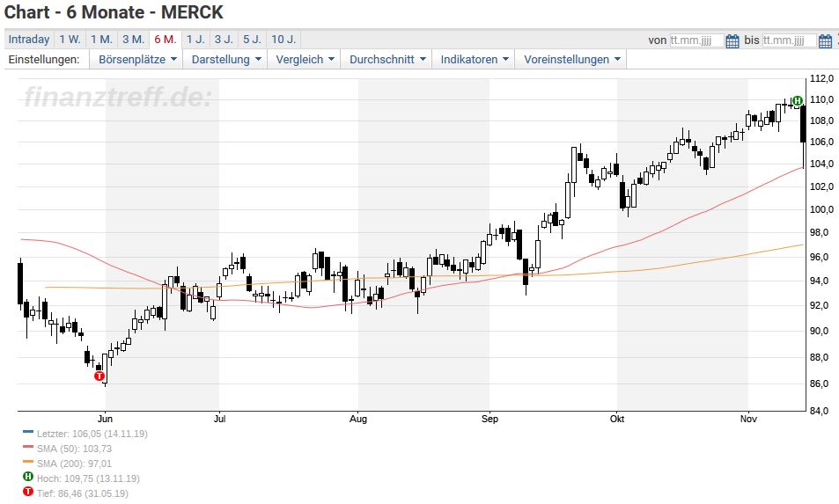Switch to the 5 J. time range
839x504 pixels.
(x=252, y=39)
